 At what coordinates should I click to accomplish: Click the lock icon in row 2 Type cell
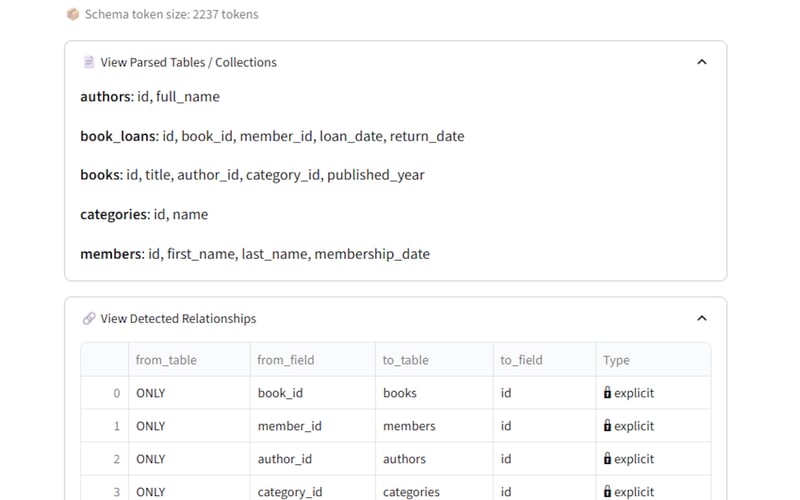607,459
